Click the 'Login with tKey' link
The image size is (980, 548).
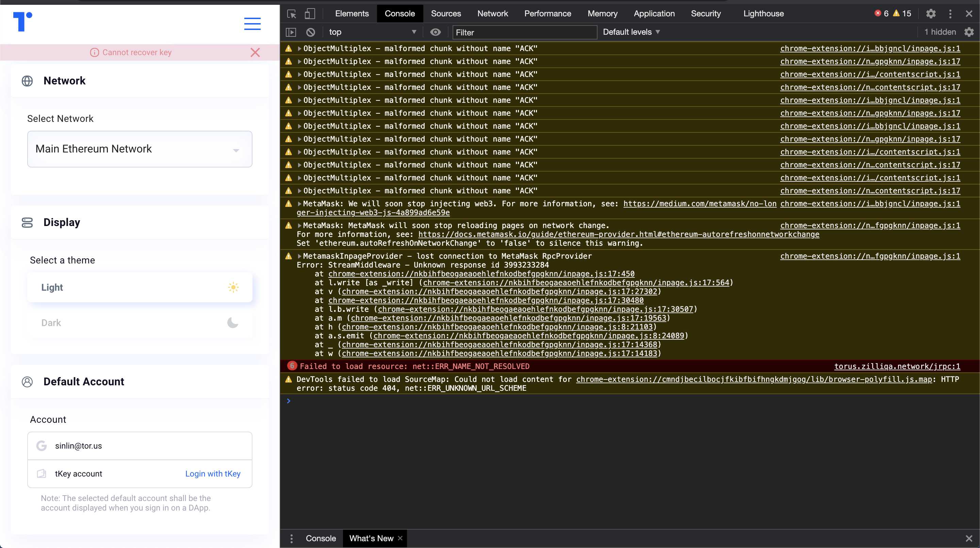click(x=213, y=474)
